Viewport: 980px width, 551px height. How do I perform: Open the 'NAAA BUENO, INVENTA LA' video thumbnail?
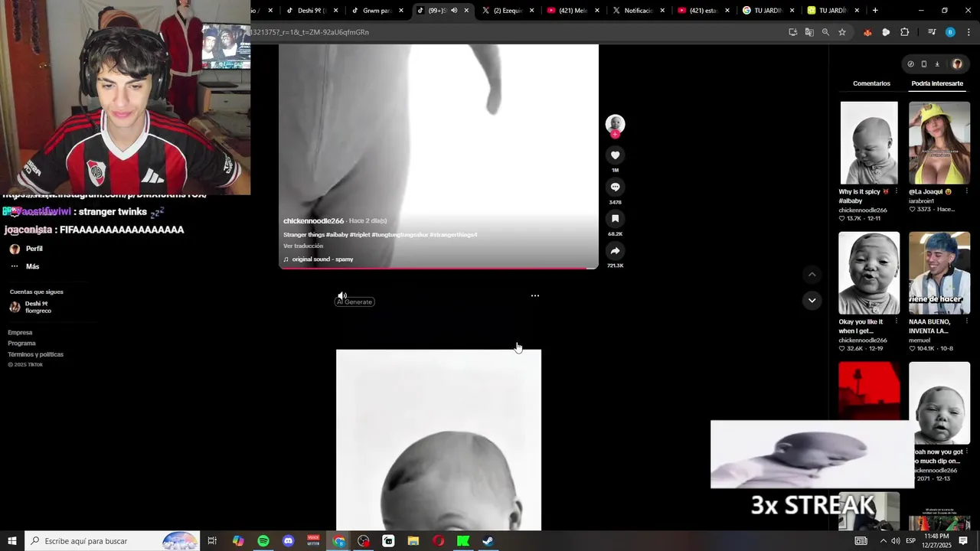coord(939,273)
